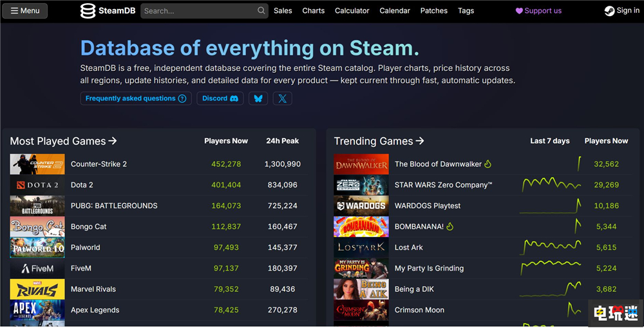
Task: Open Most Played Games arrow heading
Action: pyautogui.click(x=63, y=141)
